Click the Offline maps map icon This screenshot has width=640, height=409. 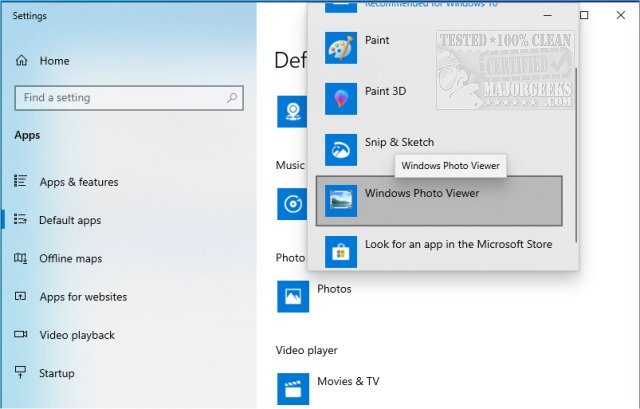pyautogui.click(x=20, y=258)
